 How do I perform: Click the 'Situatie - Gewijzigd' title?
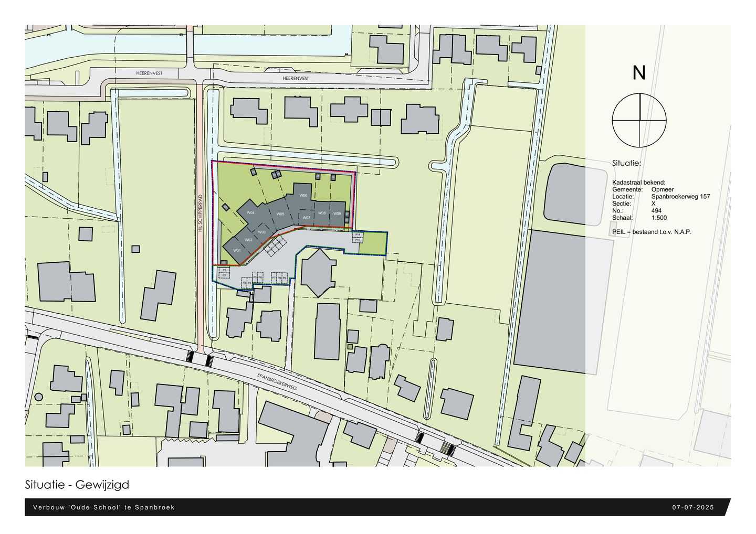(x=77, y=485)
